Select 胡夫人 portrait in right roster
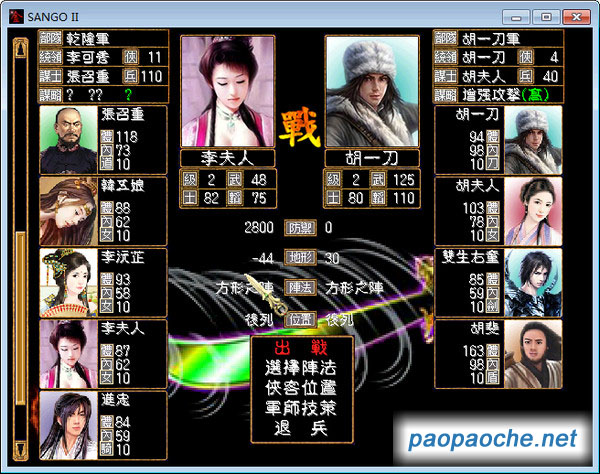600x474 pixels. tap(533, 211)
